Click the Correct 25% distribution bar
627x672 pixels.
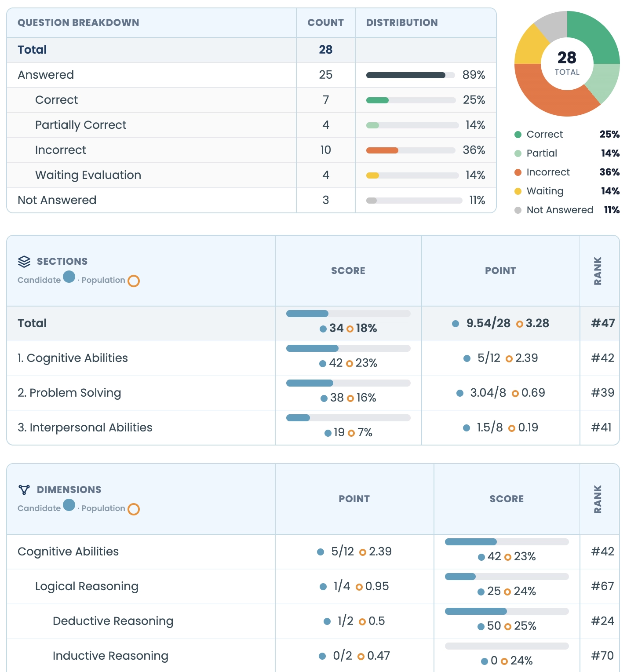pyautogui.click(x=411, y=100)
